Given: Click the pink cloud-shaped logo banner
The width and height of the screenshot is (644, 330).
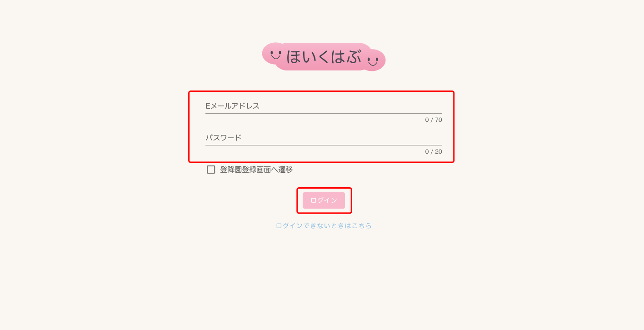Looking at the screenshot, I should [x=324, y=57].
